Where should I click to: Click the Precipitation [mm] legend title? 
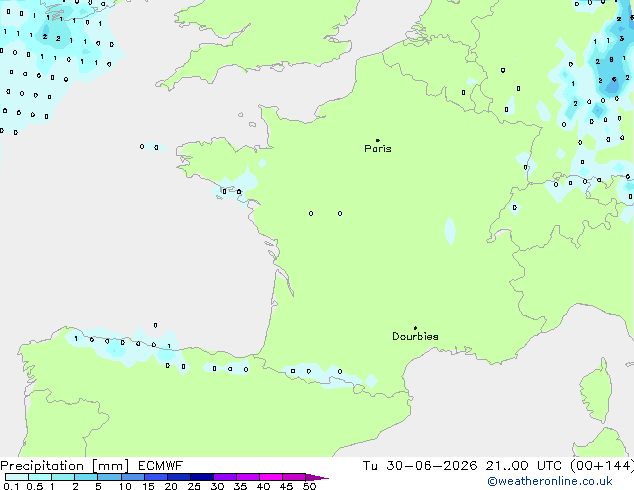pyautogui.click(x=65, y=466)
